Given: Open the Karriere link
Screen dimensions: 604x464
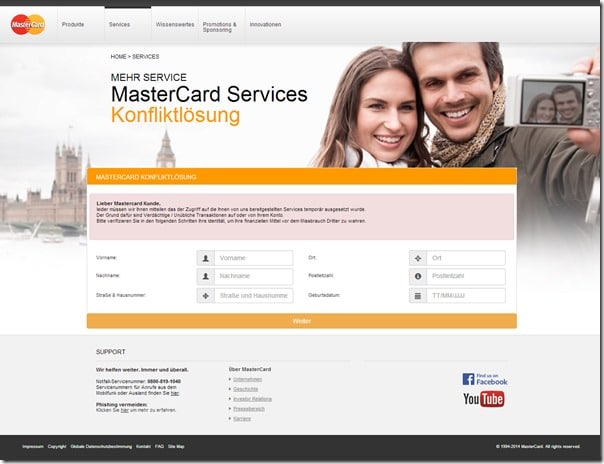Looking at the screenshot, I should click(242, 419).
